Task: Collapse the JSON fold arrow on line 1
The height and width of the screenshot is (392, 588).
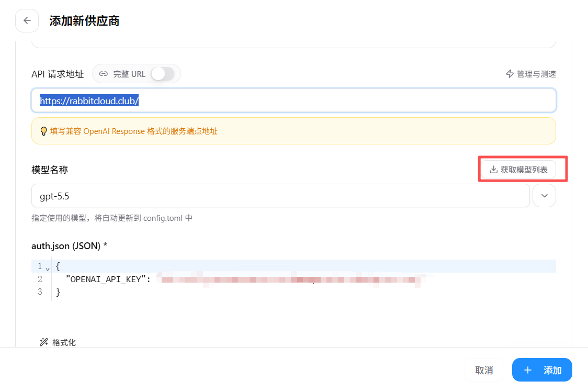Action: click(47, 268)
